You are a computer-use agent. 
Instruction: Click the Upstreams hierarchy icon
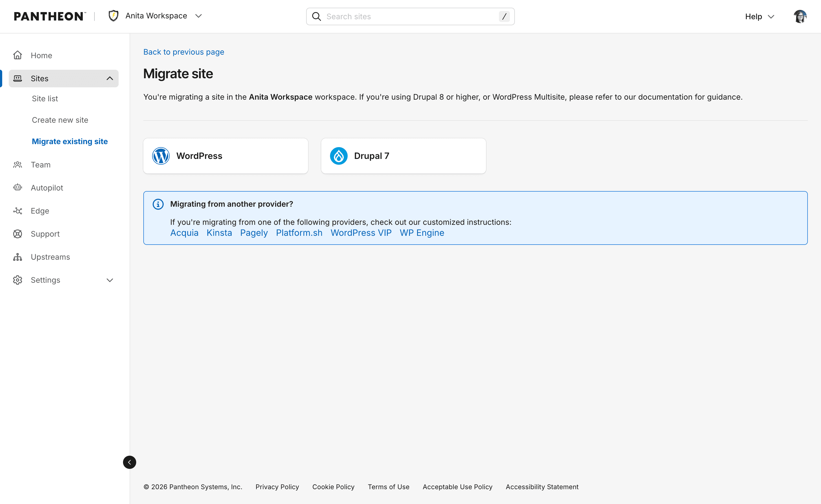[18, 257]
